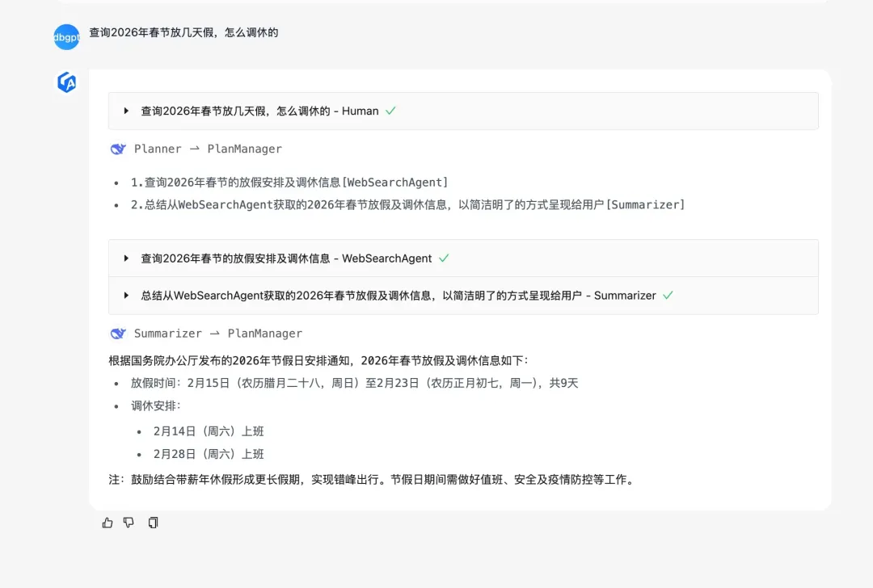The image size is (873, 588).
Task: Expand the WebSearchAgent step triangle
Action: click(x=126, y=258)
